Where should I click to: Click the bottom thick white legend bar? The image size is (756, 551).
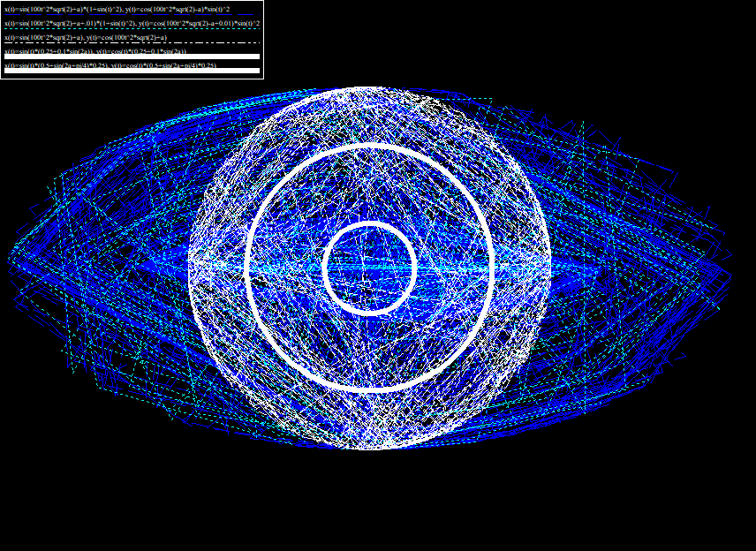click(x=132, y=71)
